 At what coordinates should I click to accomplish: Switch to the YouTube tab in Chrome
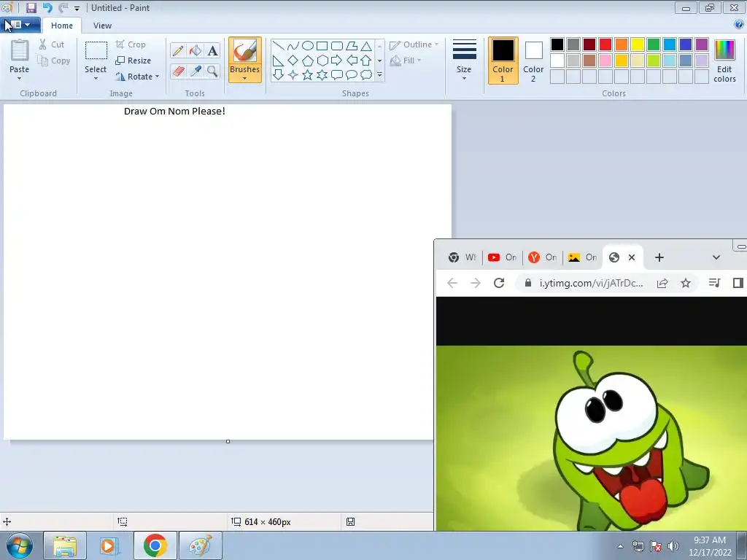point(503,257)
